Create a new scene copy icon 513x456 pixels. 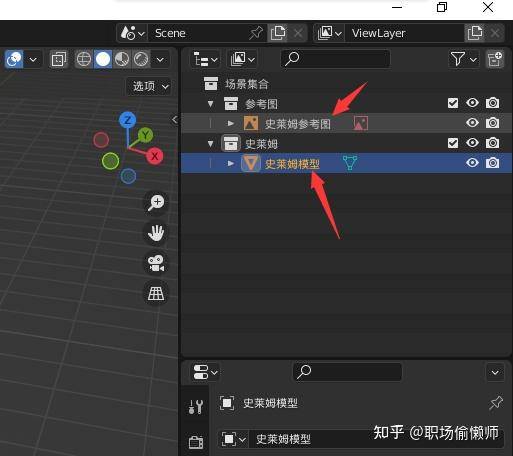[278, 33]
